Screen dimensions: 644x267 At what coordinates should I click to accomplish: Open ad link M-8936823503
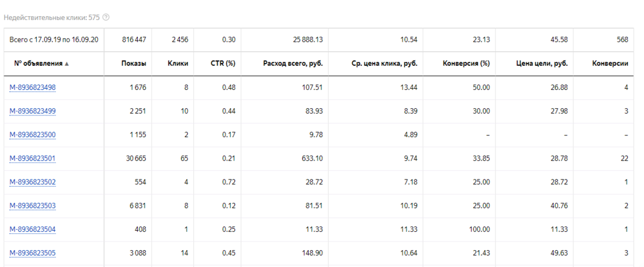coord(33,205)
